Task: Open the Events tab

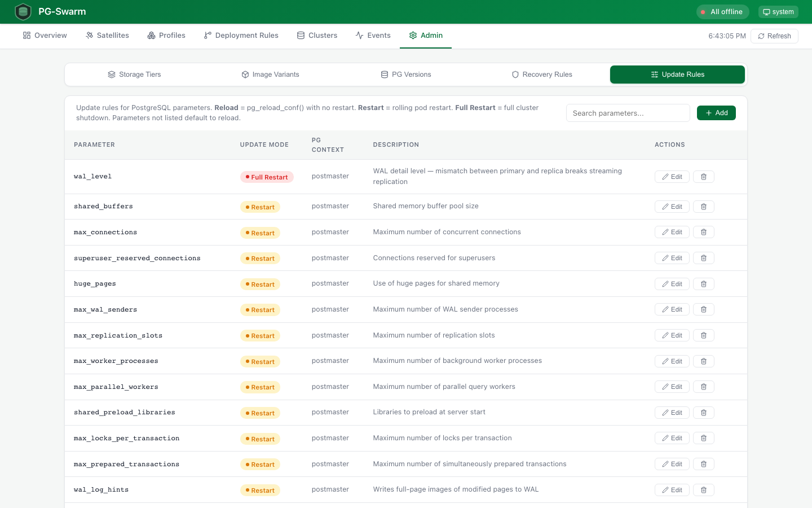Action: [x=373, y=36]
